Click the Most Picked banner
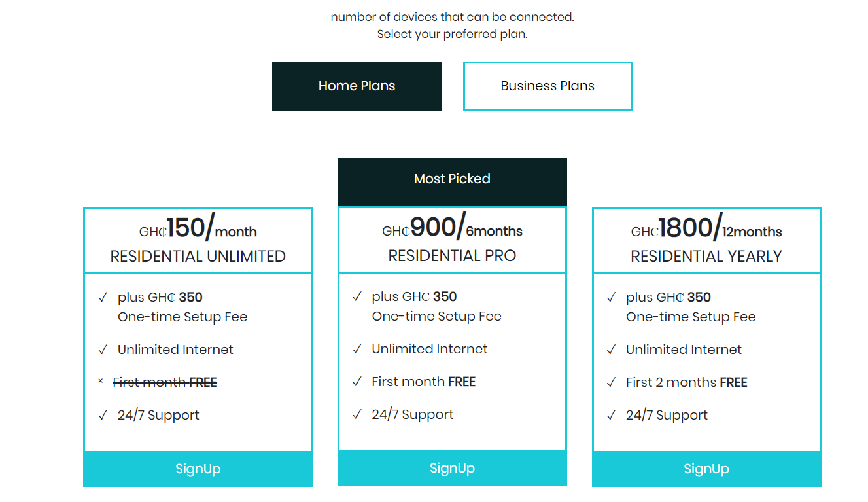The image size is (868, 502). (452, 179)
